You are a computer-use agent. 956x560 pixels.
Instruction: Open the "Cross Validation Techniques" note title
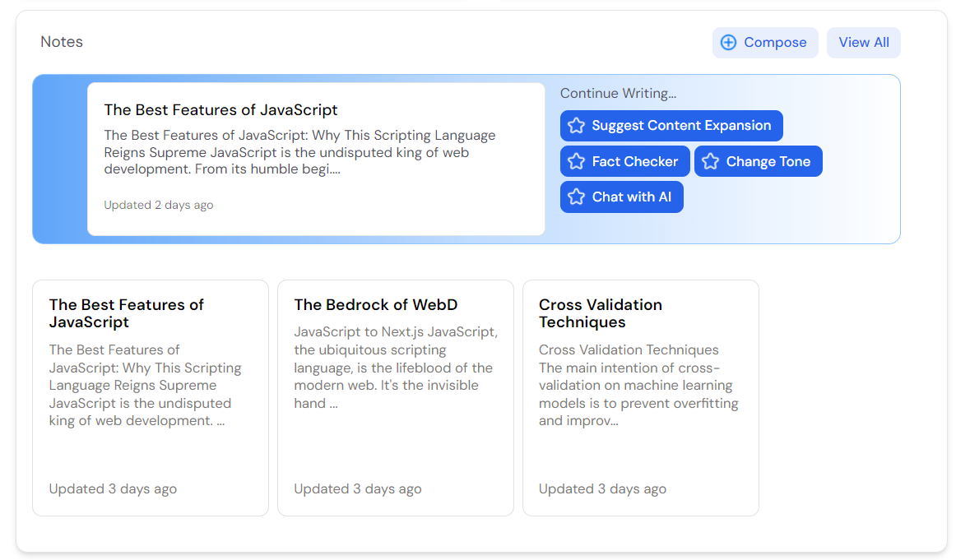600,313
